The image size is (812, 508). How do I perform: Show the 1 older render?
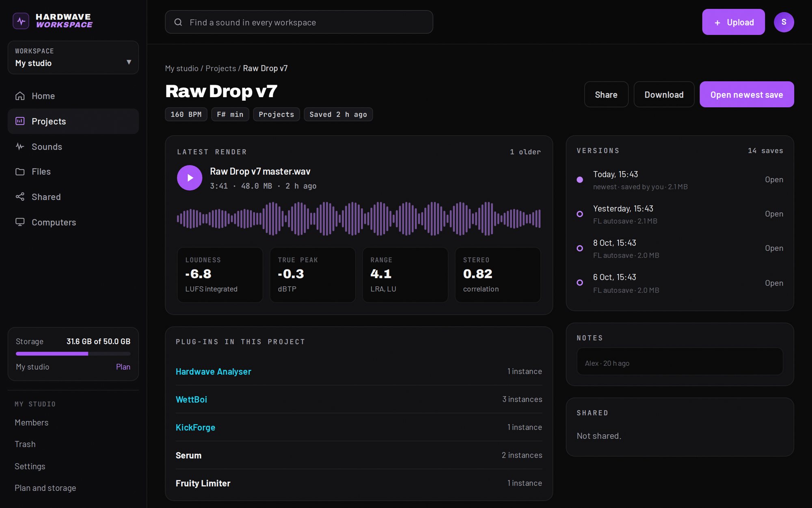525,152
